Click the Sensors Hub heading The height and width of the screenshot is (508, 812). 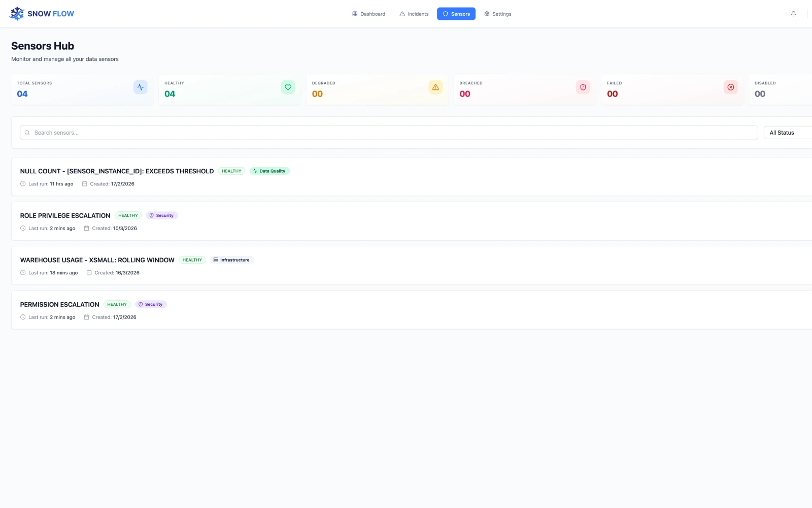43,46
